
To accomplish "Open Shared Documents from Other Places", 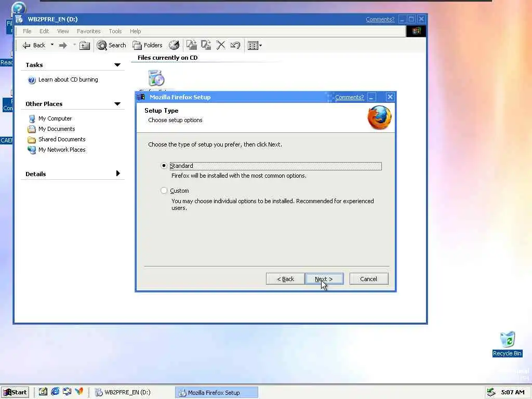I will click(62, 139).
